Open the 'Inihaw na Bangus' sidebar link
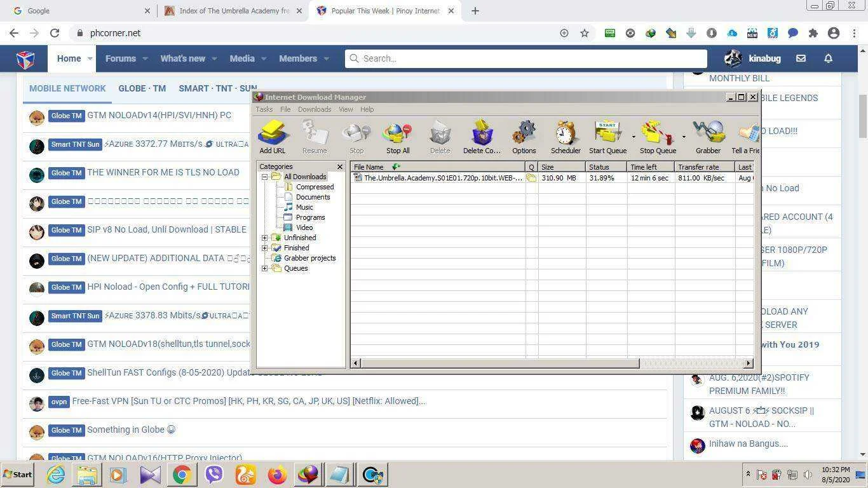The height and width of the screenshot is (488, 868). [x=749, y=444]
